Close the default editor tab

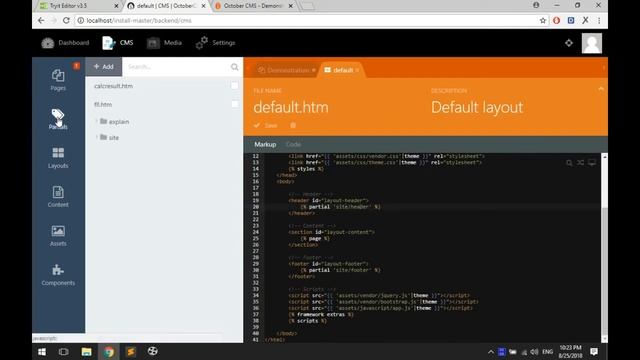tap(357, 70)
